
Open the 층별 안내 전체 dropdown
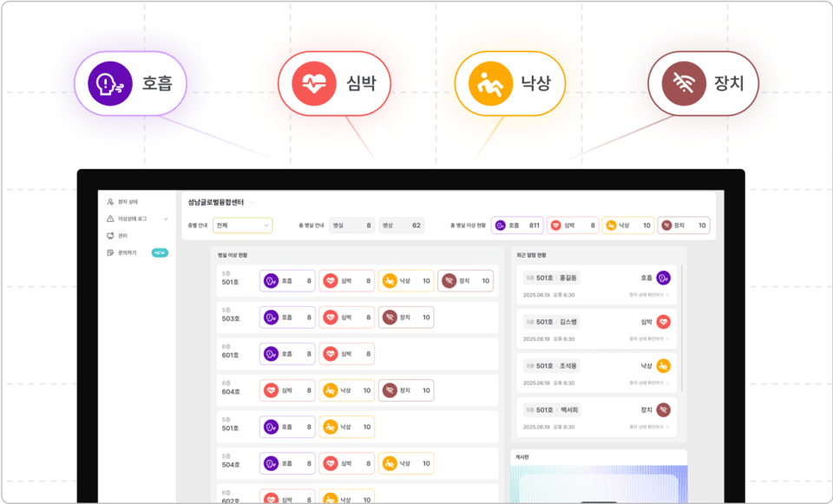pyautogui.click(x=243, y=226)
